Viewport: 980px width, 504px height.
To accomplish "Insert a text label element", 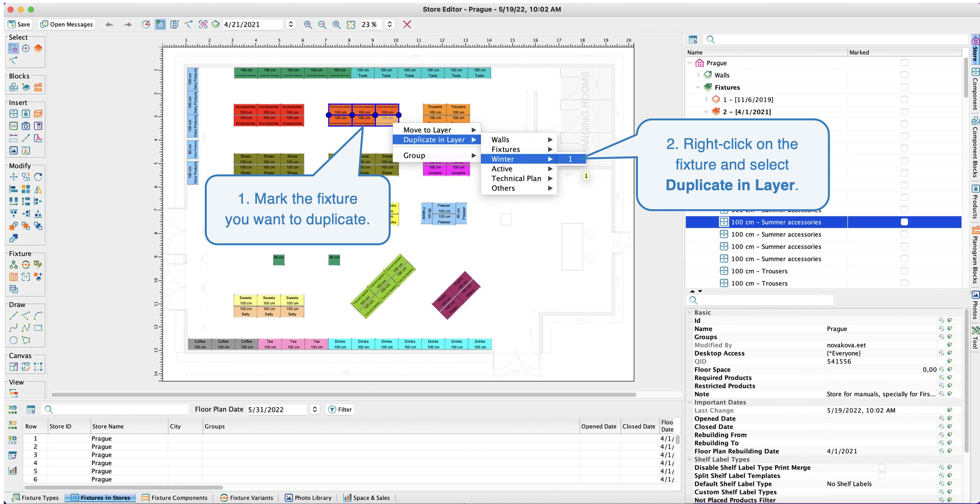I will [x=13, y=126].
